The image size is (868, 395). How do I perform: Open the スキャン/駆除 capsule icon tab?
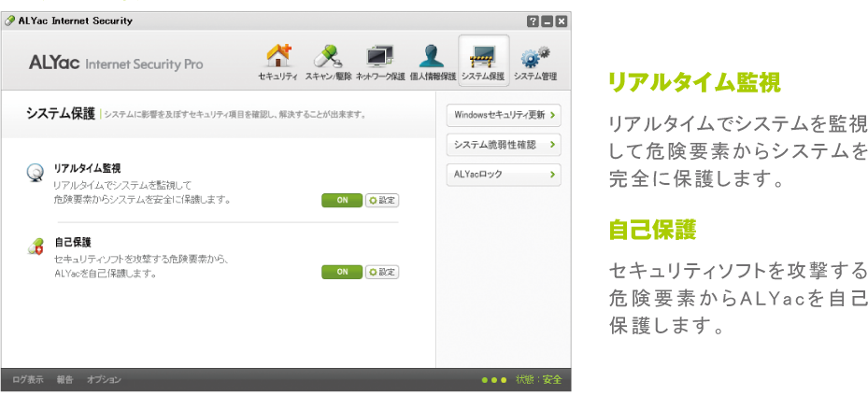[x=328, y=62]
